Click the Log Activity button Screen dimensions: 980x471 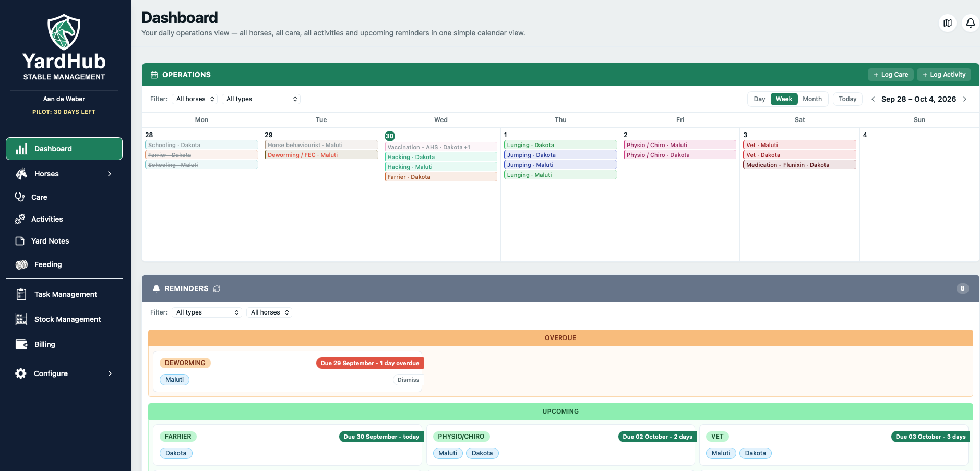point(944,75)
